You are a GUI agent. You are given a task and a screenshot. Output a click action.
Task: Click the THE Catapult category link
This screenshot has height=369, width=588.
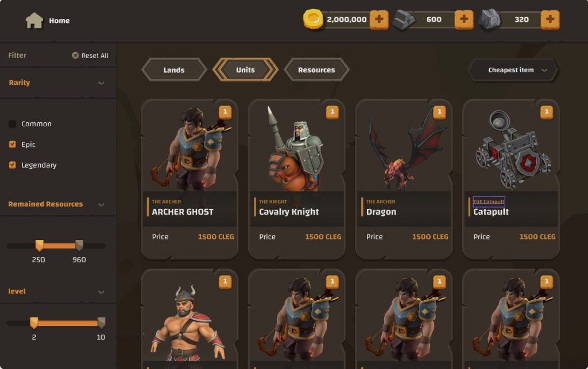(489, 201)
